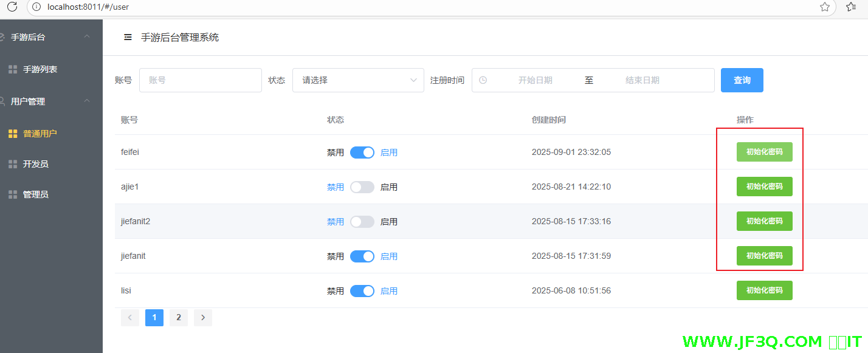Select 普通用户 in the sidebar
Image resolution: width=868 pixels, height=353 pixels.
pyautogui.click(x=40, y=134)
